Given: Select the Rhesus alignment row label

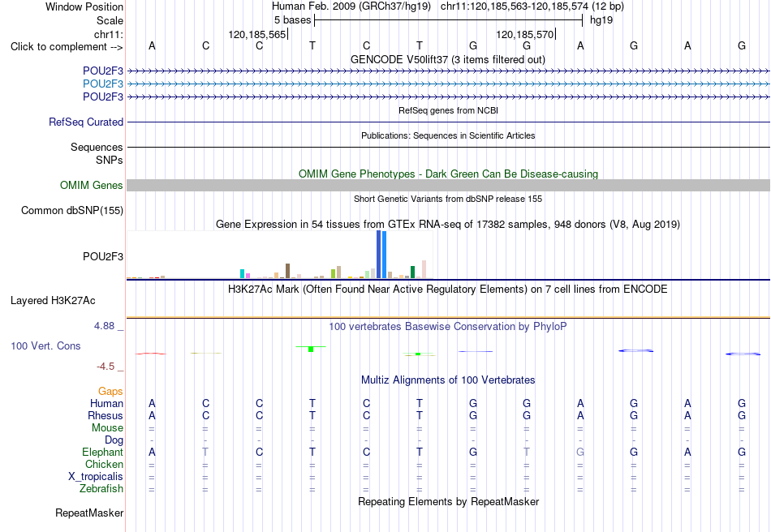Looking at the screenshot, I should (106, 415).
